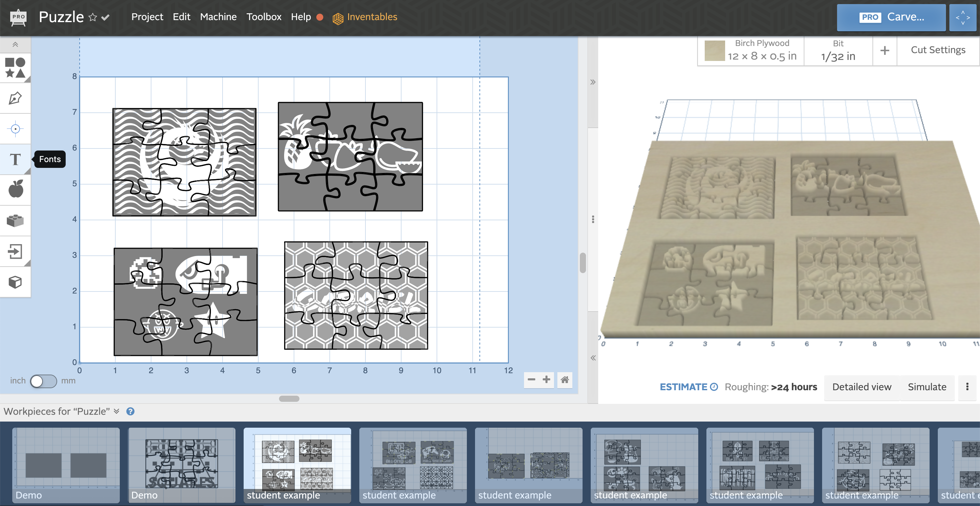Click the ESTIMATE clock link
This screenshot has width=980, height=506.
click(689, 387)
